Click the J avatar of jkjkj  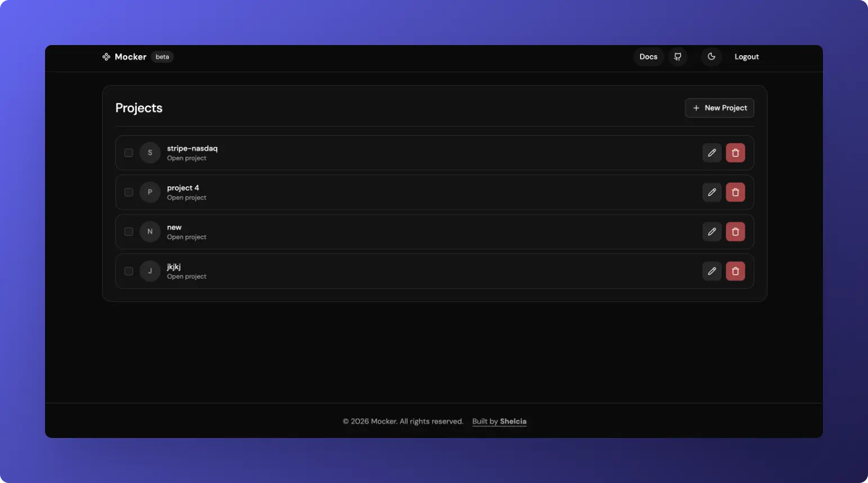150,271
